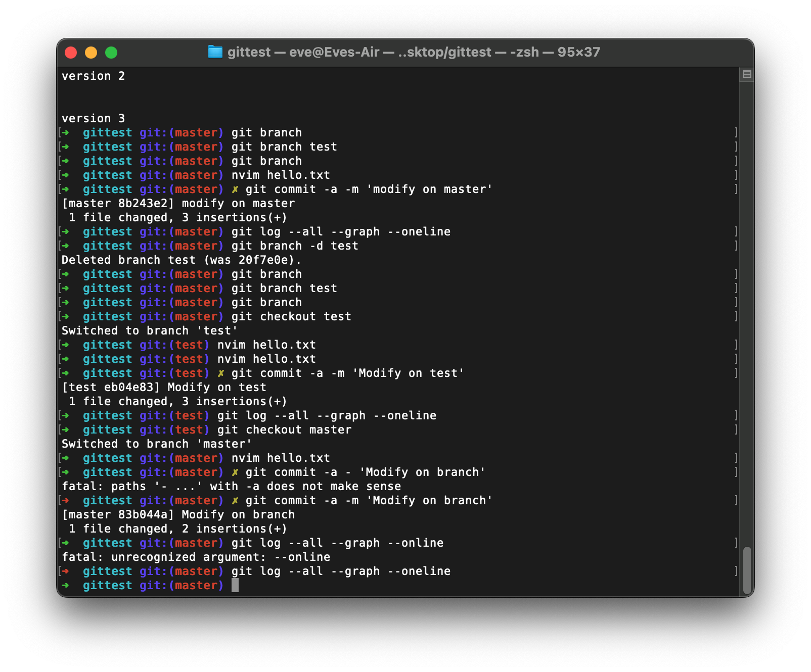
Task: Click yellow ✗ marker before 'modify on master' commit
Action: point(235,189)
